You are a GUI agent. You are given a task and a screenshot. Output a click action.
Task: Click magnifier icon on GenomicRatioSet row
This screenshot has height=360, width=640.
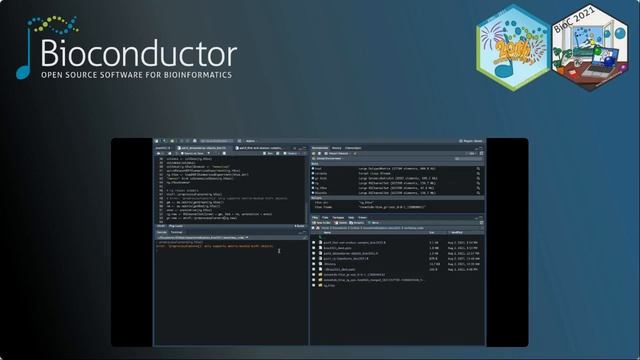[x=478, y=178]
